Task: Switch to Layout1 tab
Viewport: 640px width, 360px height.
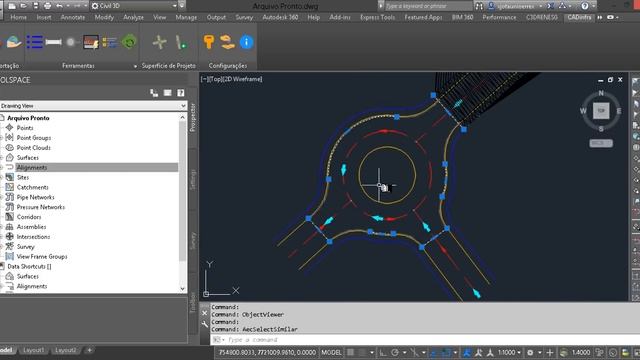Action: pos(33,350)
